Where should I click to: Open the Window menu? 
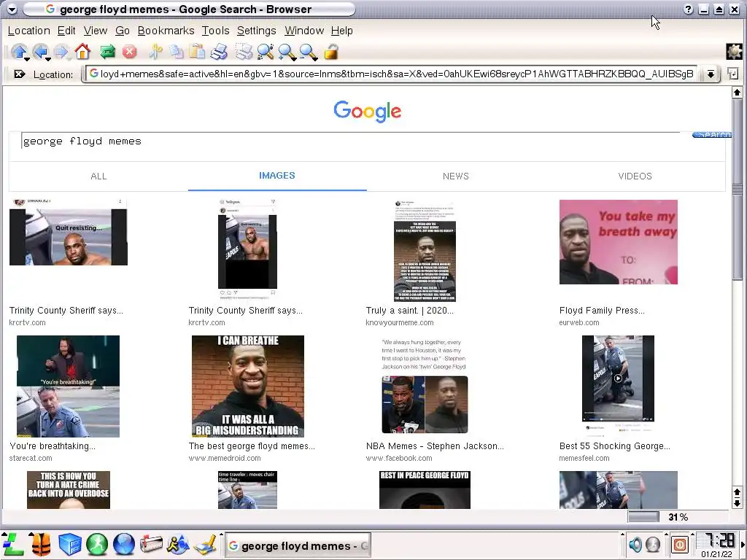point(304,31)
